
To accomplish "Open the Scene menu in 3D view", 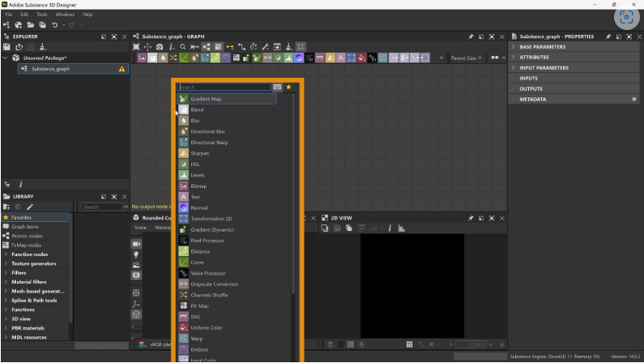I will (x=140, y=228).
